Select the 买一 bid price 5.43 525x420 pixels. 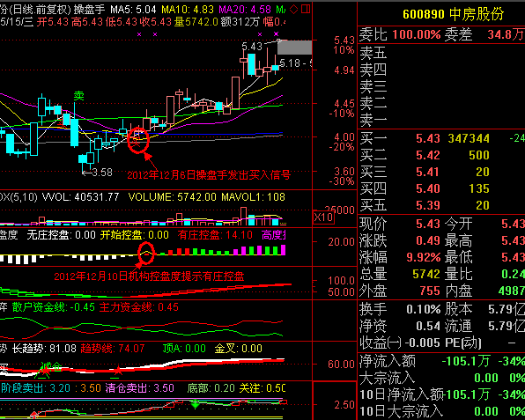427,138
